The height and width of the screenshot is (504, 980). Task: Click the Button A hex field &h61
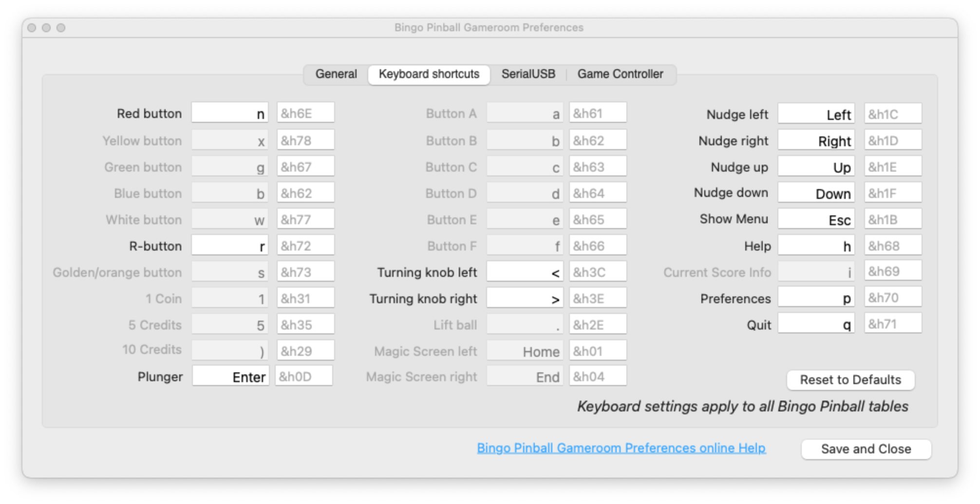[x=598, y=113]
